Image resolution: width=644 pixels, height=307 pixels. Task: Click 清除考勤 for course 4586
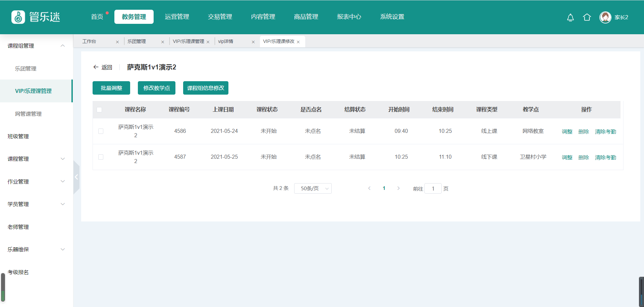click(x=605, y=132)
